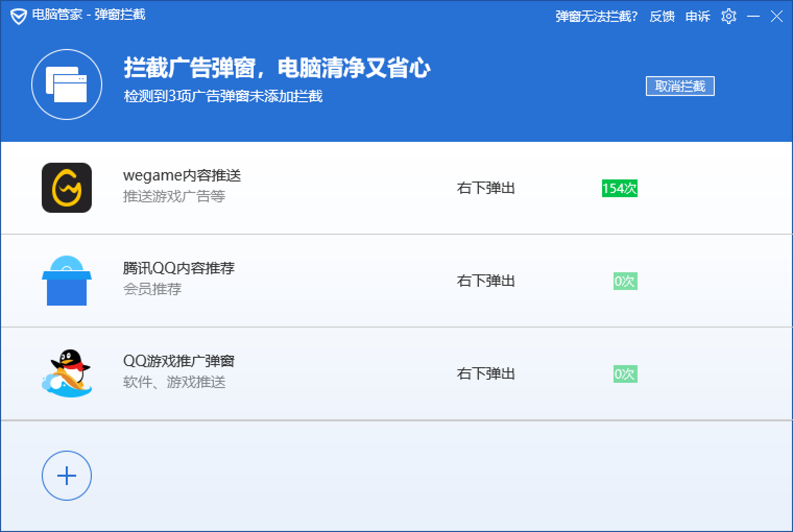Image resolution: width=793 pixels, height=532 pixels.
Task: Click the 电脑管家 shield logo icon
Action: [18, 17]
